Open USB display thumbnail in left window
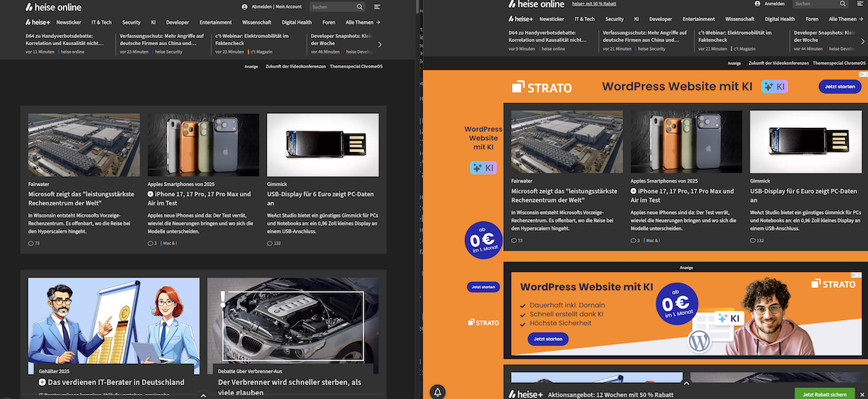 click(x=322, y=145)
